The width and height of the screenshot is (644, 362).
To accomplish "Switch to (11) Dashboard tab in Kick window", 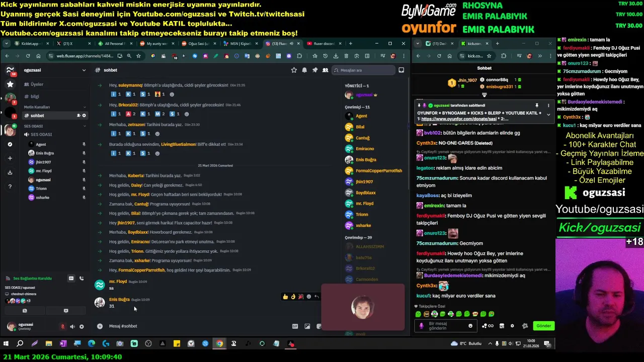I will click(x=439, y=44).
